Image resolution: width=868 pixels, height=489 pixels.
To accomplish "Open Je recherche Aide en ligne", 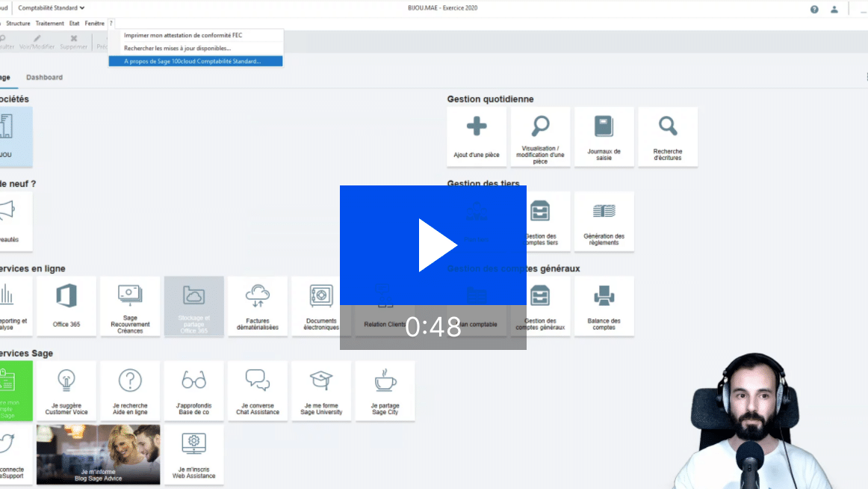I will tap(130, 391).
